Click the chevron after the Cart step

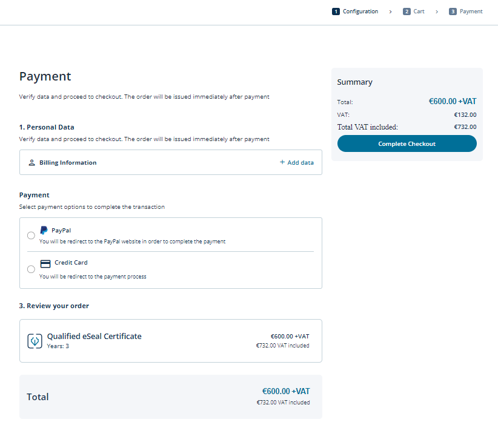click(x=436, y=12)
